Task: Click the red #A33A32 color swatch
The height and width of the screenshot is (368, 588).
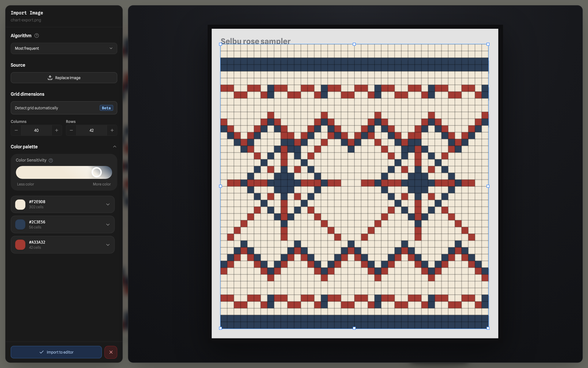Action: (20, 245)
